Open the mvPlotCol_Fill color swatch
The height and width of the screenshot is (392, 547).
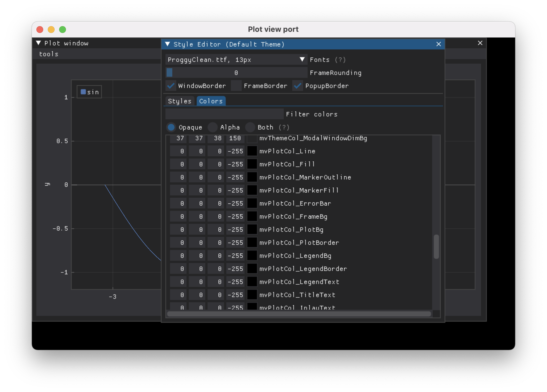tap(252, 164)
